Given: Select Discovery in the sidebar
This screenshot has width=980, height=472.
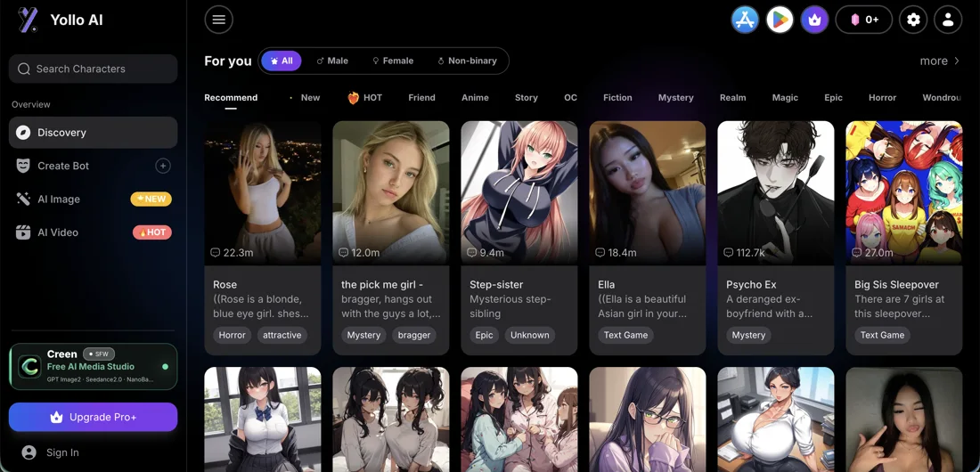Looking at the screenshot, I should (x=94, y=133).
